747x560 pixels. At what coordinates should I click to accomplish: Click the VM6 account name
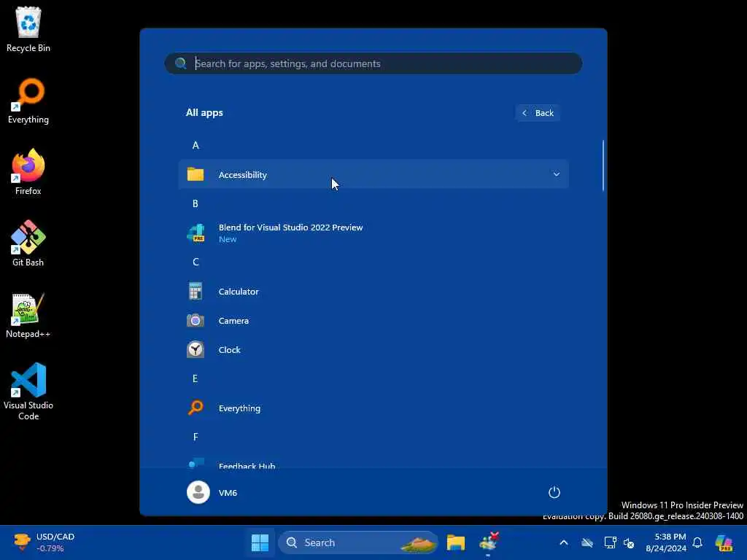(x=228, y=492)
